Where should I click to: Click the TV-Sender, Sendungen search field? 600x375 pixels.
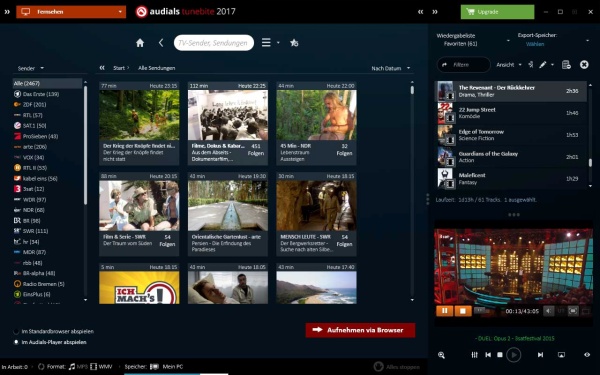pyautogui.click(x=214, y=43)
